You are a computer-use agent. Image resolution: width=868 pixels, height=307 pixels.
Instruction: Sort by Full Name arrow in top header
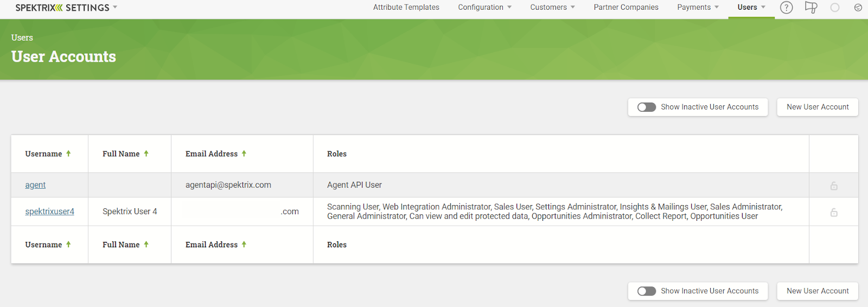pyautogui.click(x=146, y=153)
